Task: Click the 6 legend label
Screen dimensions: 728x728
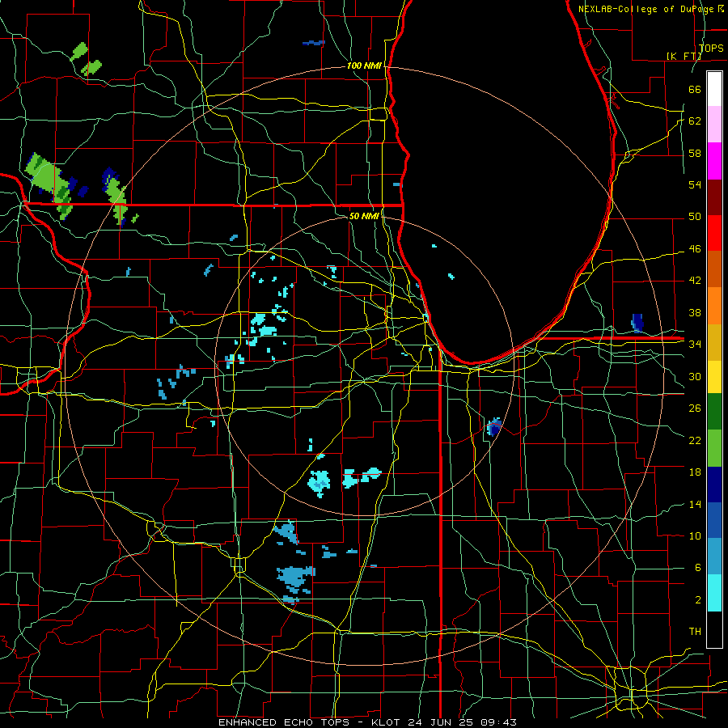Action: [x=697, y=568]
